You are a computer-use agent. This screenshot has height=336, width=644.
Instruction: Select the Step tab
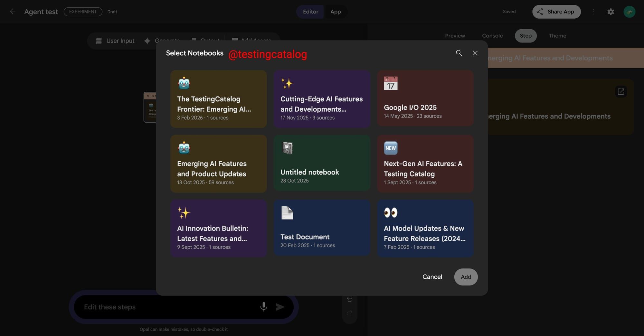[526, 36]
